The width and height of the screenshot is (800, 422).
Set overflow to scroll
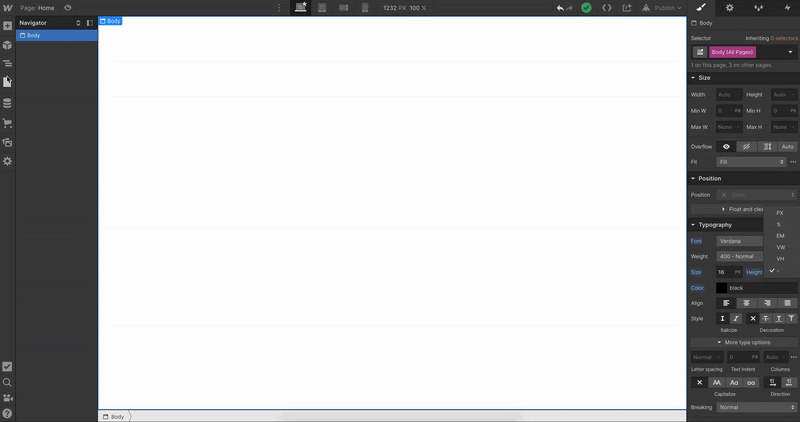pos(767,146)
